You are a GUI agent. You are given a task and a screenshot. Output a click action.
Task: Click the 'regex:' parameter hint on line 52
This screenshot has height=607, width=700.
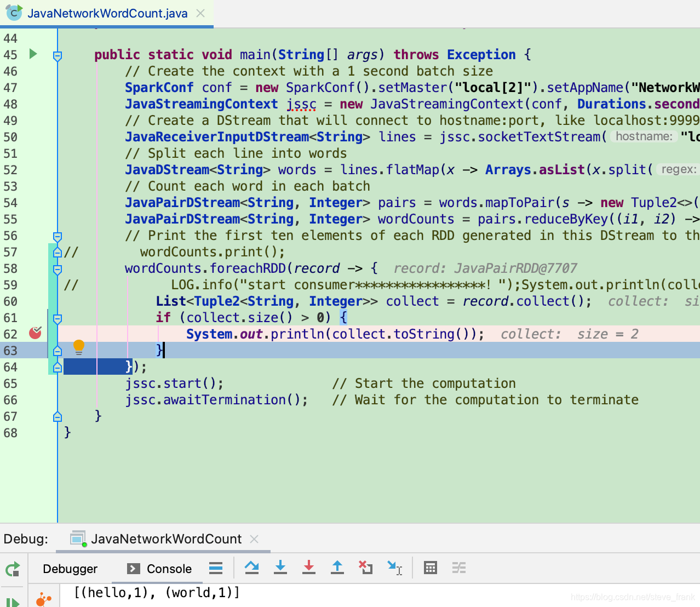tap(678, 169)
